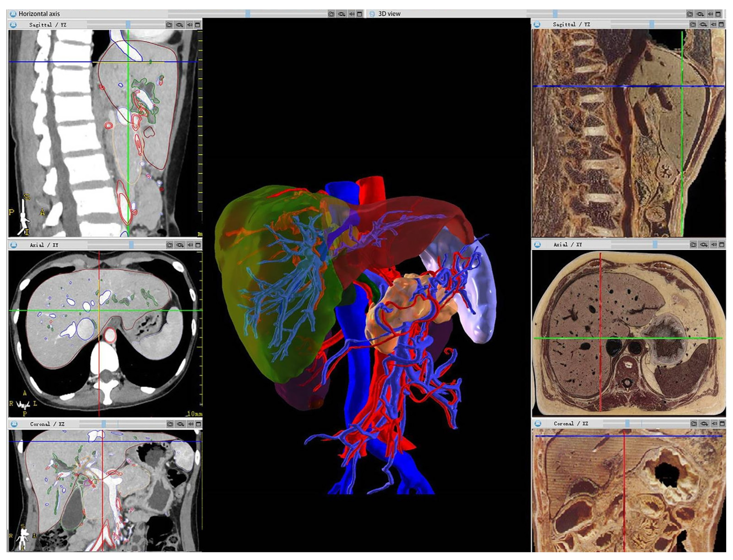Toggle the eye icon in left Axial / XY view
Screen dimensions: 733x560
[180, 245]
